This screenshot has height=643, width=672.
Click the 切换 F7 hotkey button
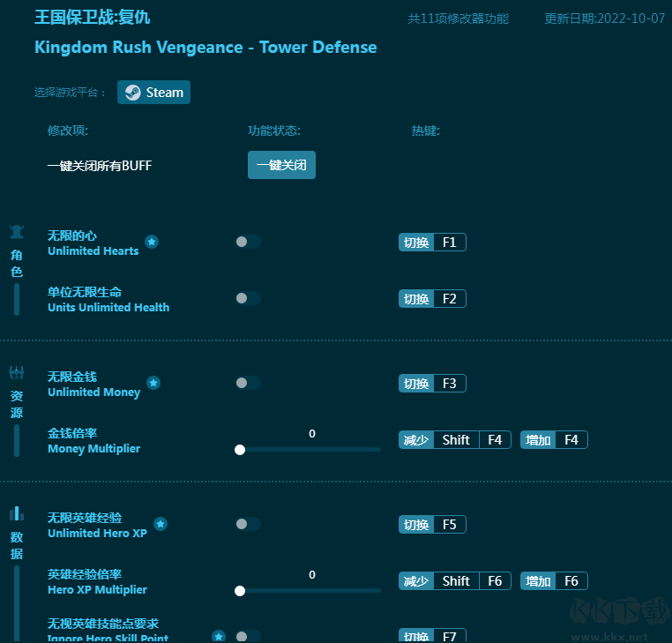pos(432,636)
